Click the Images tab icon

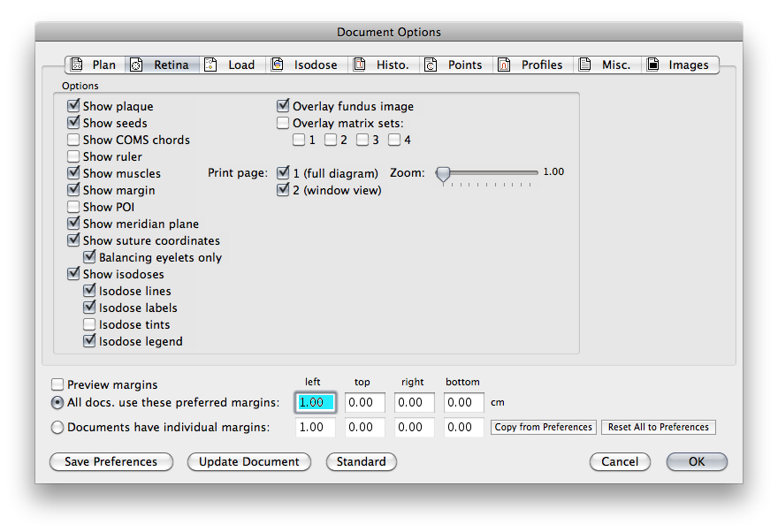(652, 65)
